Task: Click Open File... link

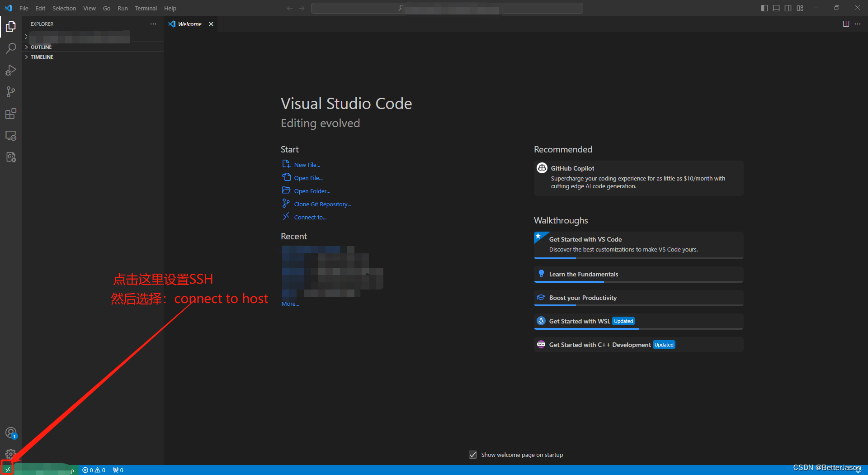Action: point(308,178)
